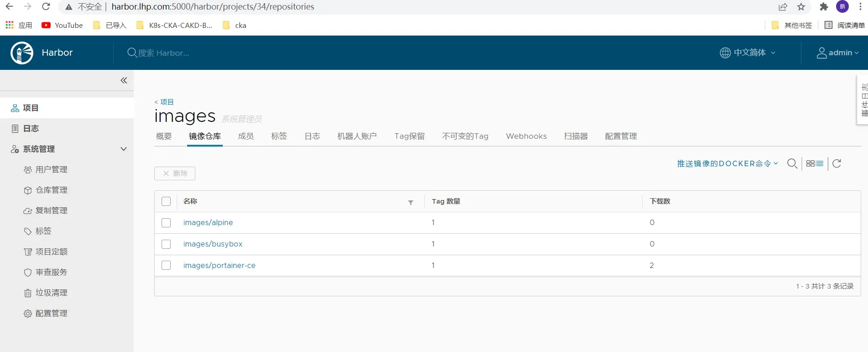Open 项目 in the sidebar

[67, 108]
